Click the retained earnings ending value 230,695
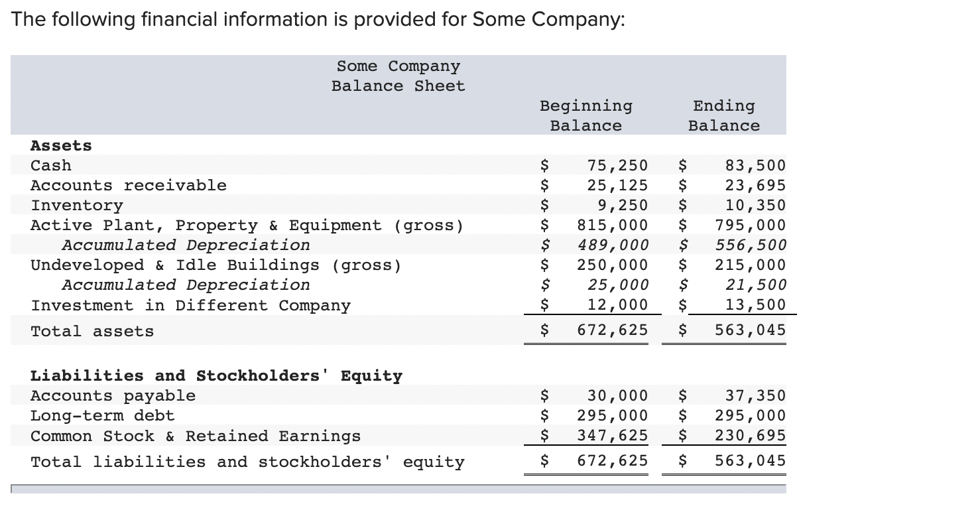 (750, 435)
